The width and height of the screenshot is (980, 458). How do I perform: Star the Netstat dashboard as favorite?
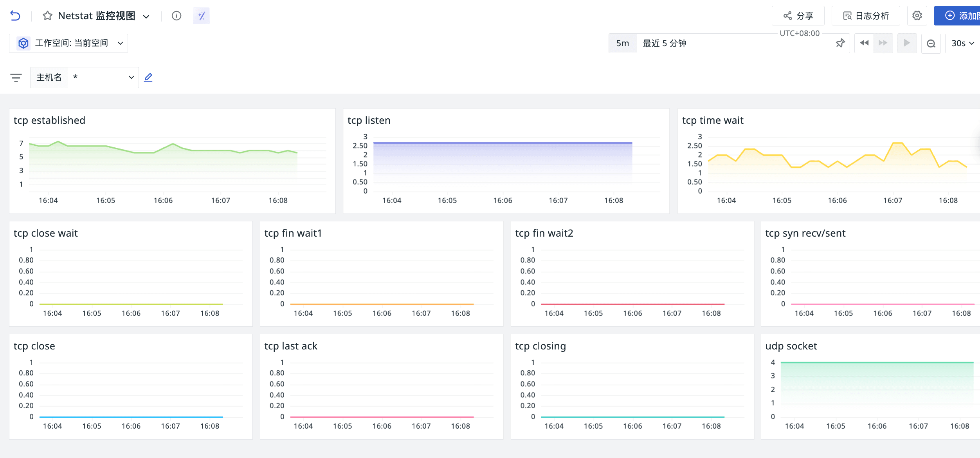pos(47,16)
